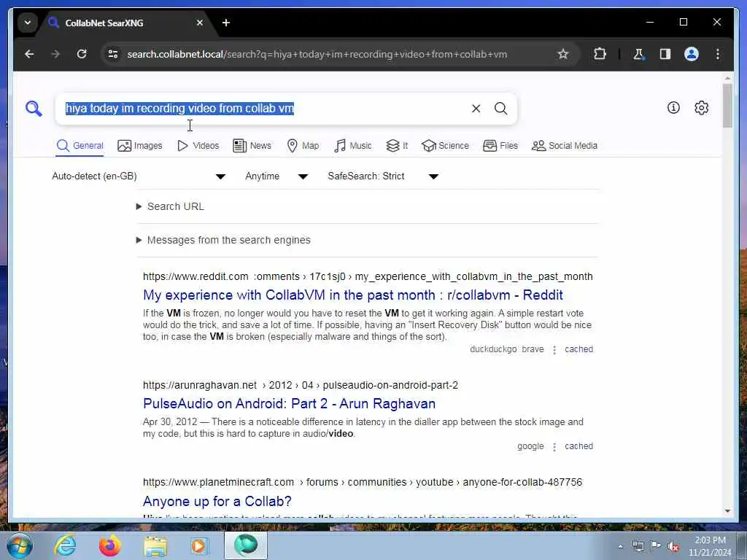Click the Action Center flag icon
This screenshot has height=560, width=747.
656,546
